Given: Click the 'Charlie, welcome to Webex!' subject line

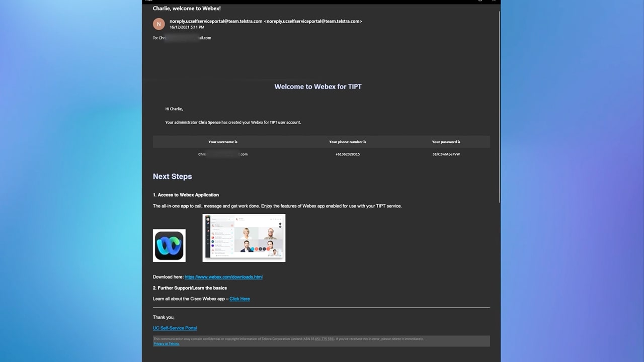Looking at the screenshot, I should point(187,9).
